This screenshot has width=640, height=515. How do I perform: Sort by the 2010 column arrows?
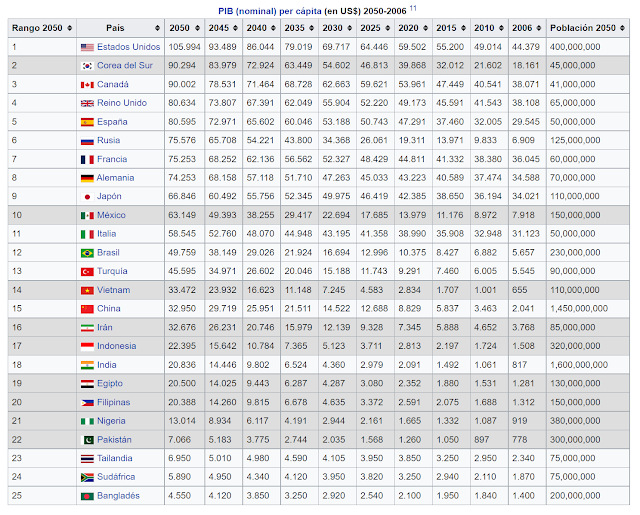[x=501, y=28]
